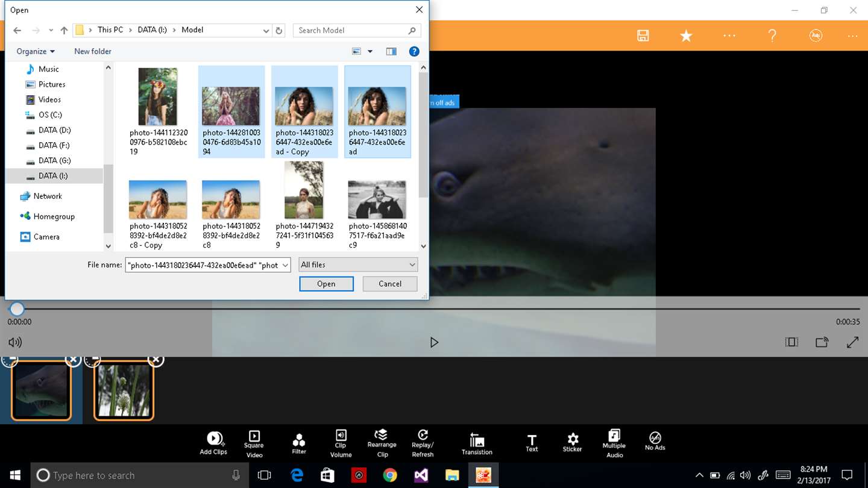Open the Organize dropdown menu

click(x=36, y=52)
